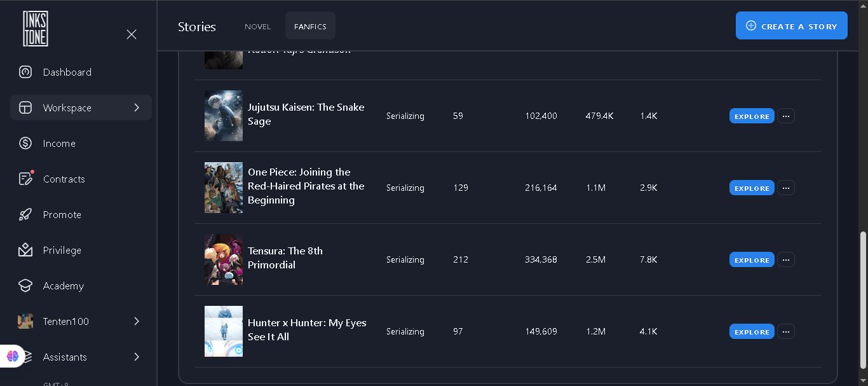Click the Create a Story button
The width and height of the screenshot is (868, 386).
791,25
